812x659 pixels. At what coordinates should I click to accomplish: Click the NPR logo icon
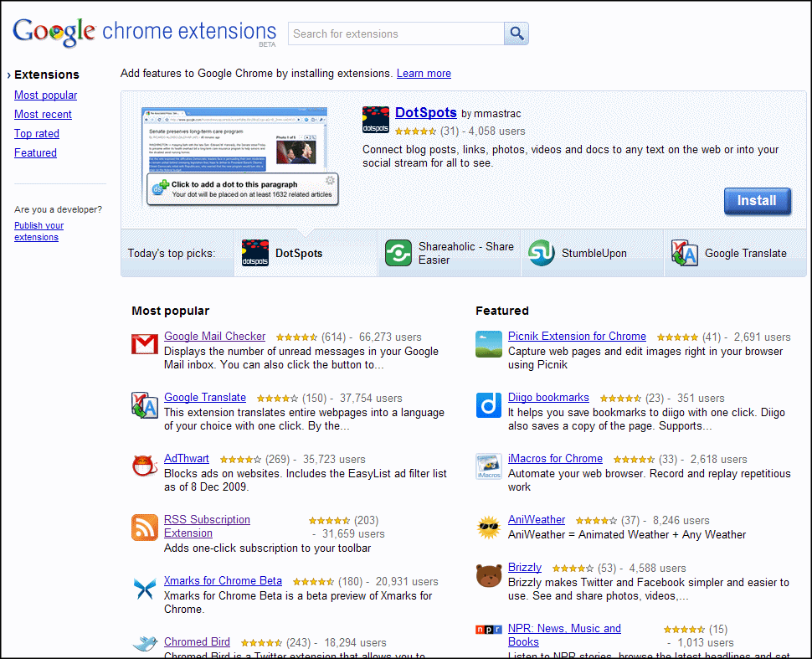[x=489, y=630]
